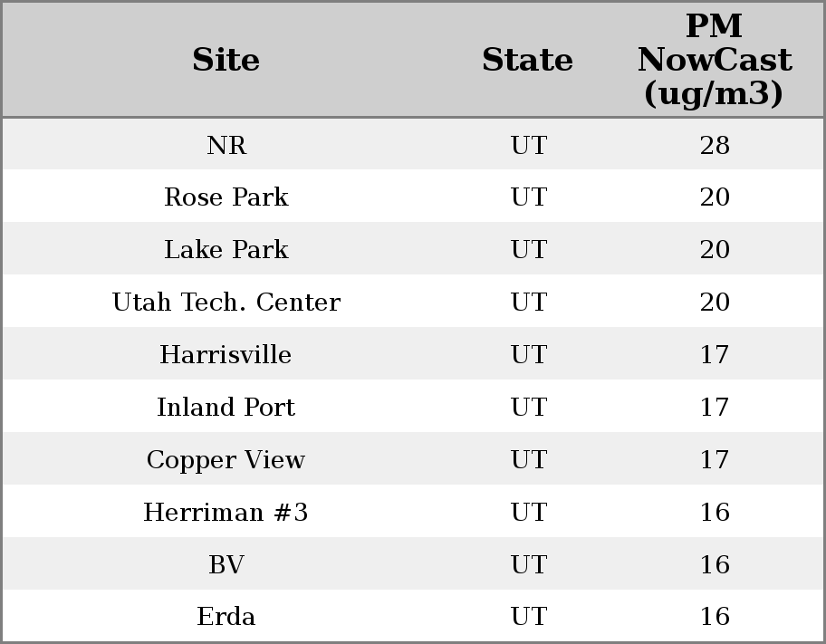Viewport: 826px width, 644px height.
Task: Select the Harrisville site cell
Action: click(x=226, y=355)
